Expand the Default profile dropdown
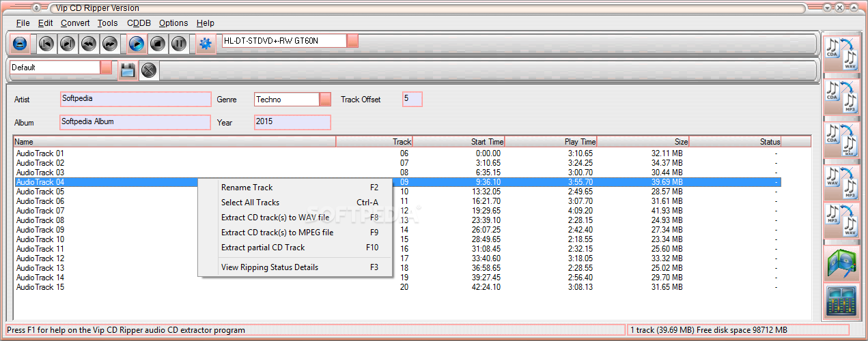 [107, 68]
